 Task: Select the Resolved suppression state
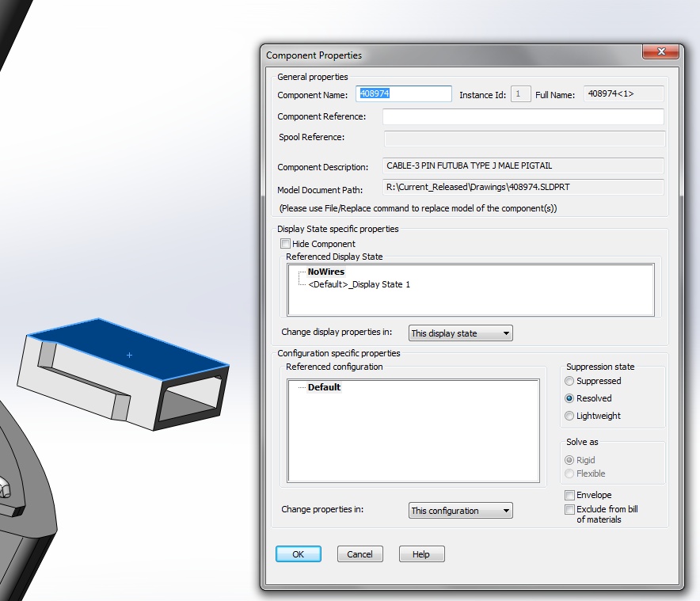tap(569, 398)
